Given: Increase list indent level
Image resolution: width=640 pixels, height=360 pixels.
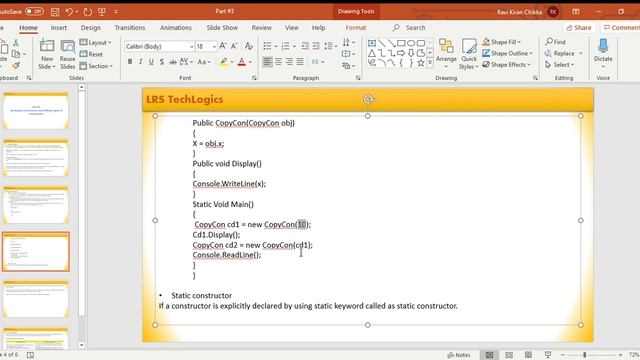Looking at the screenshot, I should point(316,46).
